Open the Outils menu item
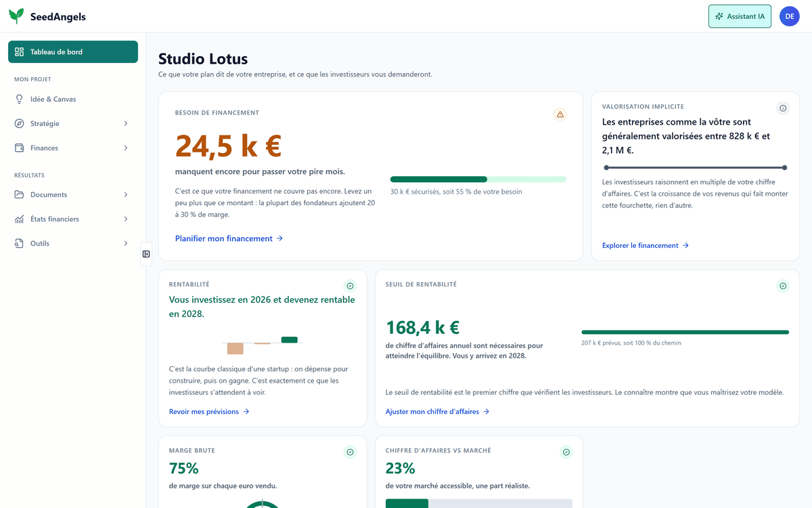Screen dimensions: 812x508 pos(73,243)
